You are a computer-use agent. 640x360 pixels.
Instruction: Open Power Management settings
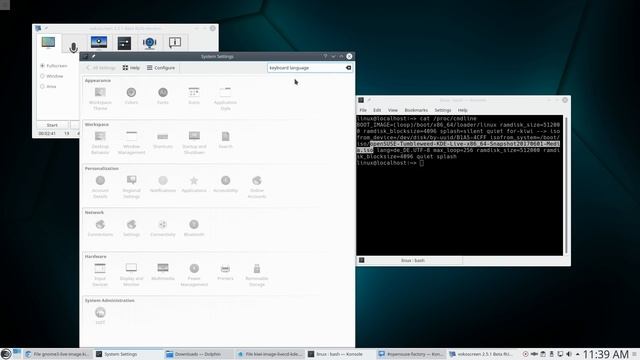tap(194, 275)
